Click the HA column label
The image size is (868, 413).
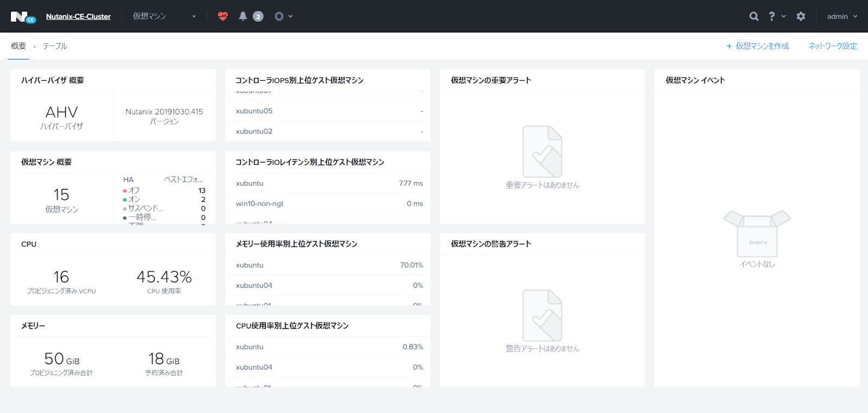pyautogui.click(x=128, y=179)
